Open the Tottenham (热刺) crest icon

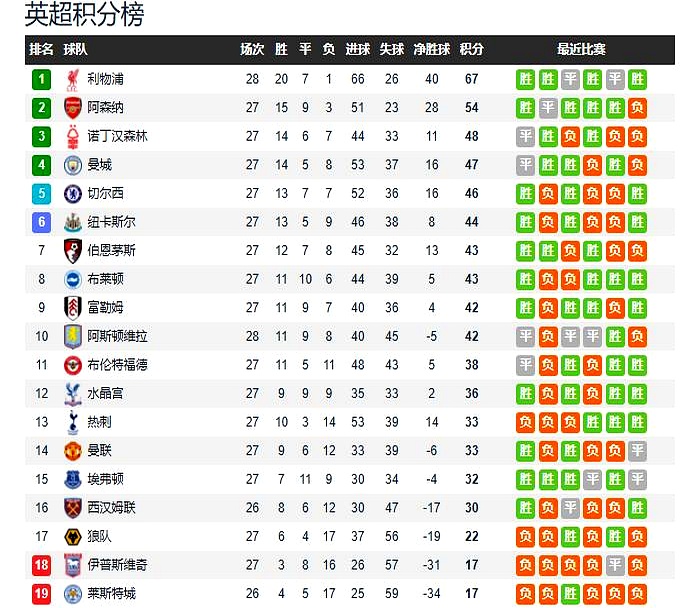[x=72, y=422]
